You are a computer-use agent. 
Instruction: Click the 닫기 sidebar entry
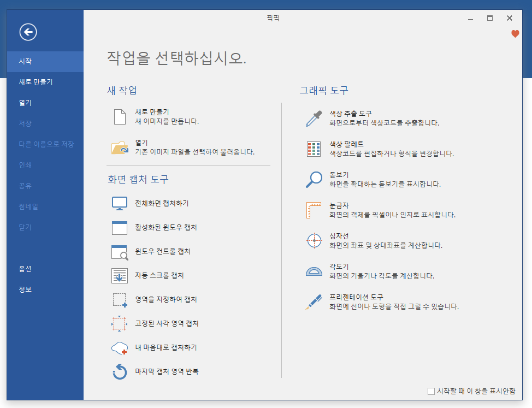(45, 227)
